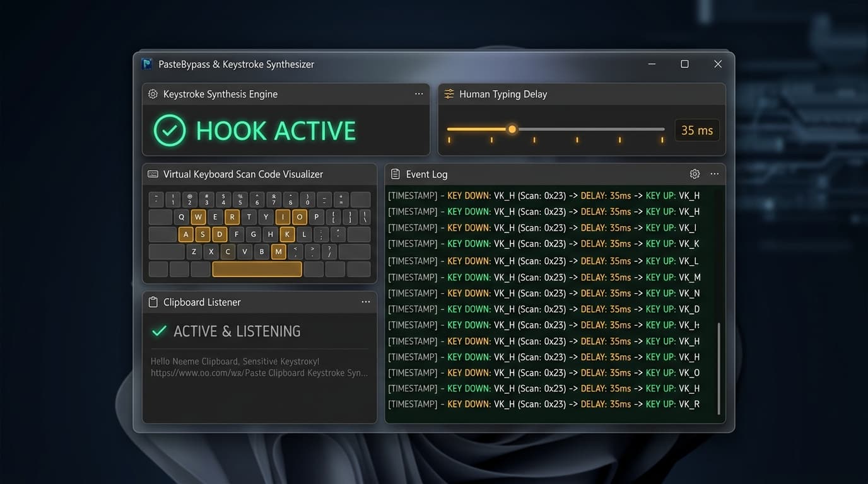Select log row ending KEY UP: VK_D

click(544, 309)
